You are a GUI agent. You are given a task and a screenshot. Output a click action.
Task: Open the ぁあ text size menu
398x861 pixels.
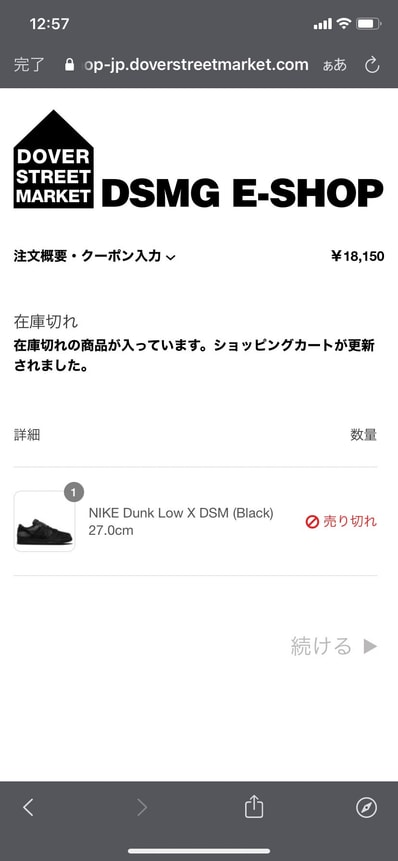coord(334,65)
